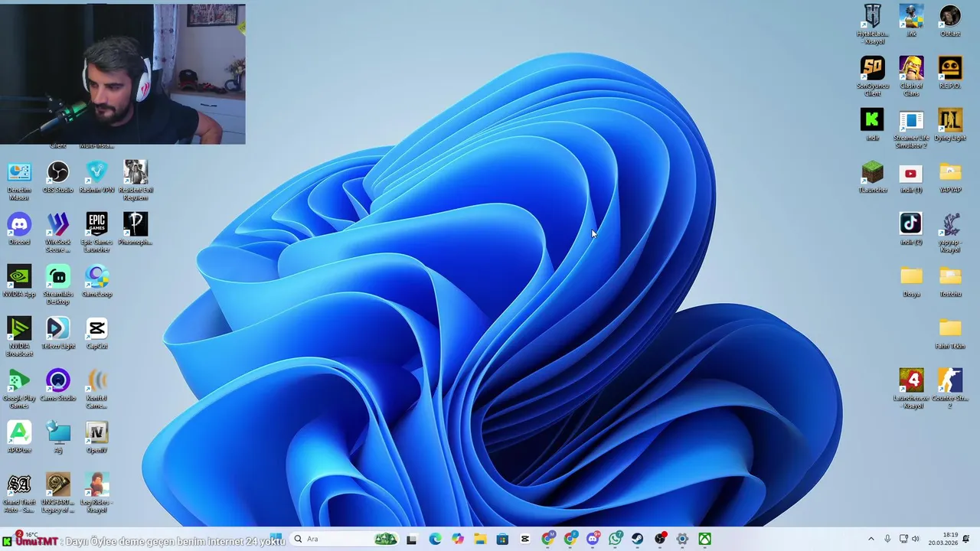Select the WireSock Secure desktop icon
This screenshot has width=980, height=551.
click(58, 233)
